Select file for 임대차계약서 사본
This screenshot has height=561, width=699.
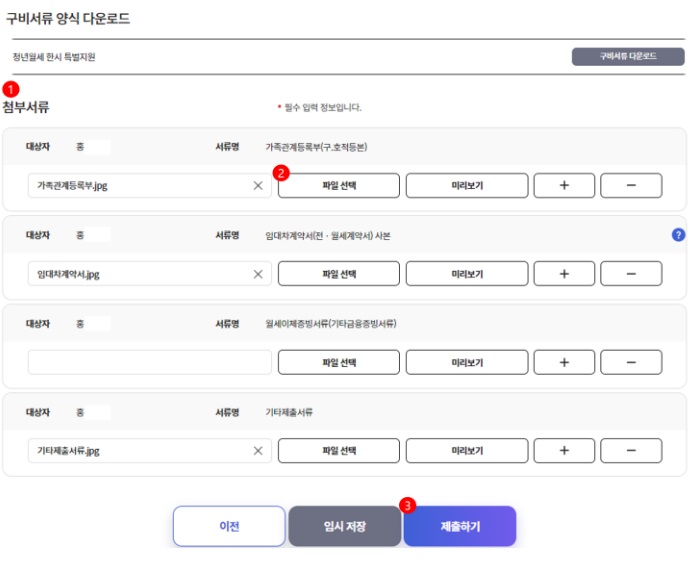tap(339, 274)
